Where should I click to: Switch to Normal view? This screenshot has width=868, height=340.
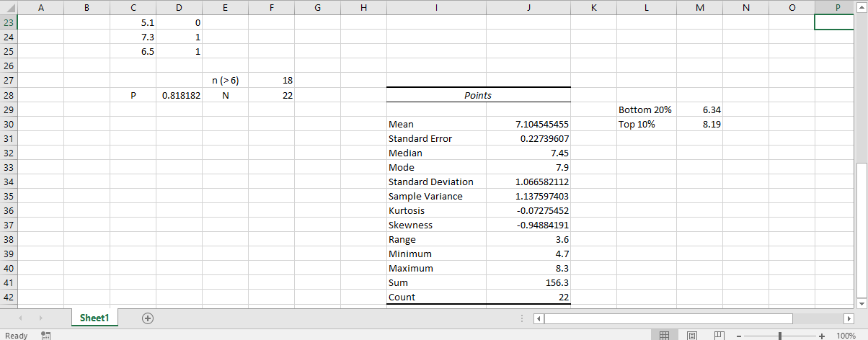(665, 335)
